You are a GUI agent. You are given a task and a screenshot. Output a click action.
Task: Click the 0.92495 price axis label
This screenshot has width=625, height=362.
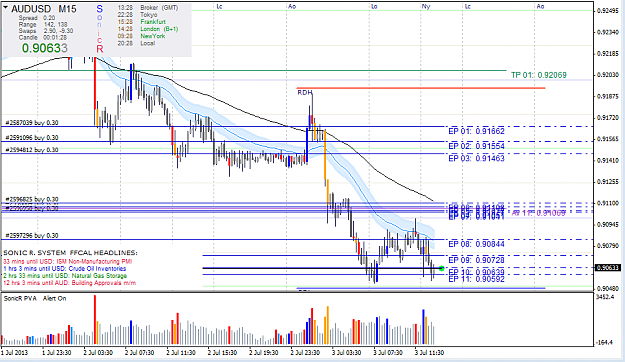click(608, 11)
